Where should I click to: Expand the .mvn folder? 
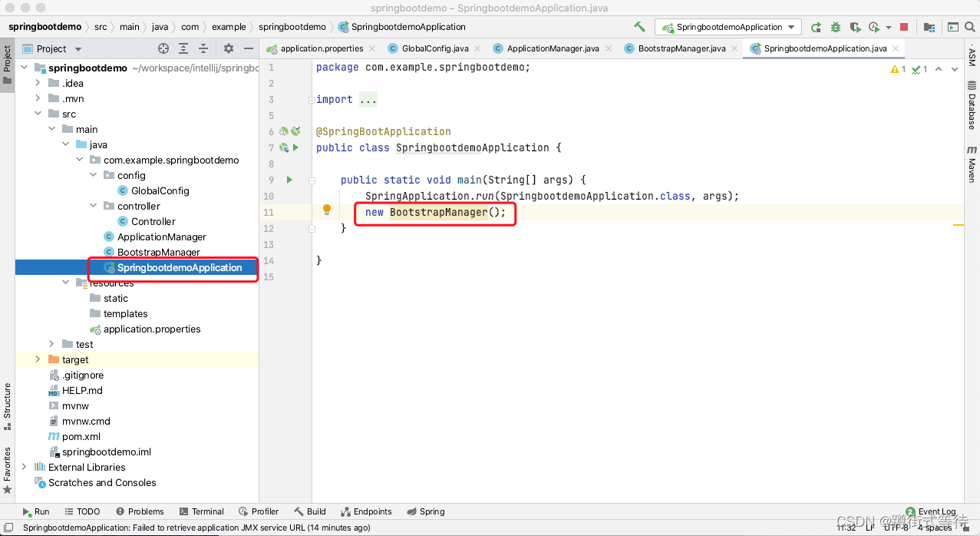38,98
